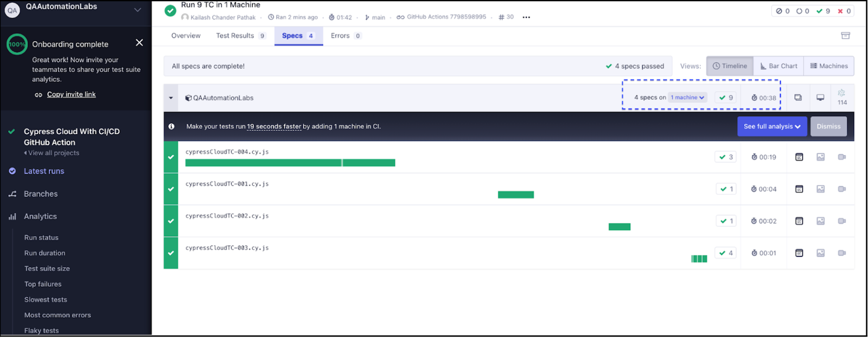Click the archive icon beside the tabs
868x339 pixels.
coord(845,36)
